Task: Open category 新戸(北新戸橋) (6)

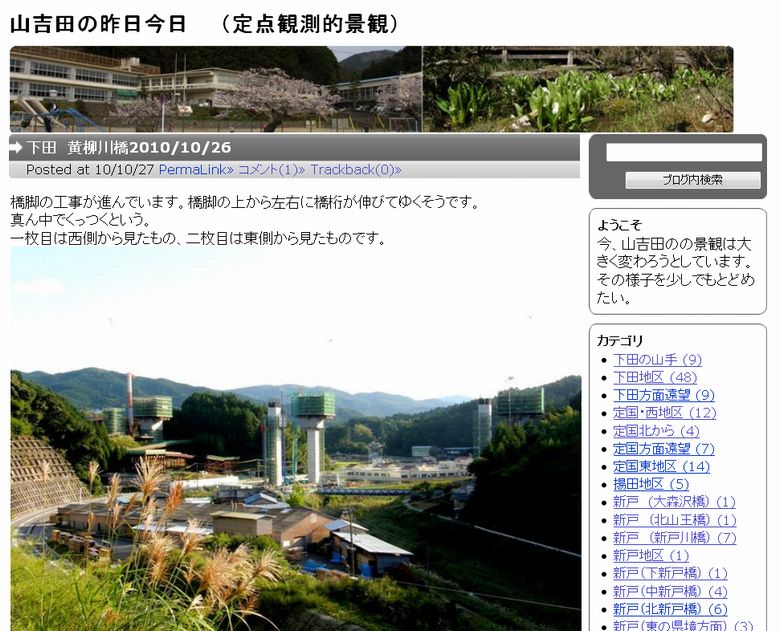Action: [670, 610]
